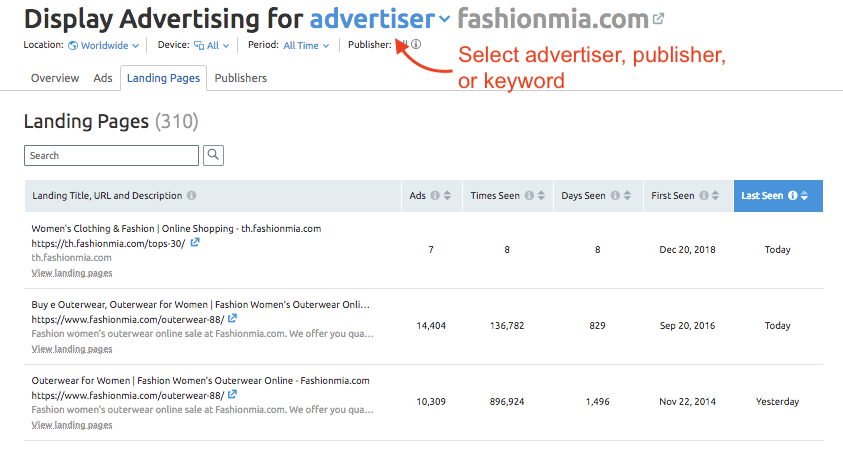Show info icon for Last Seen column
Image resolution: width=843 pixels, height=452 pixels.
792,196
